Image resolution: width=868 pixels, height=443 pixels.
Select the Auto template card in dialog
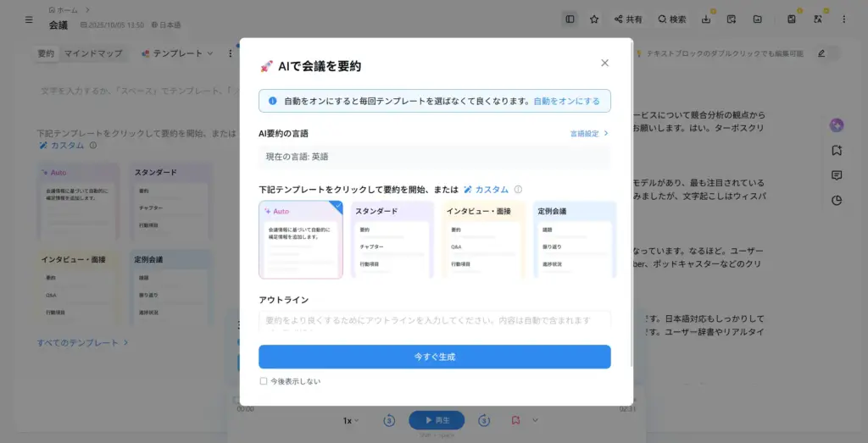tap(301, 240)
